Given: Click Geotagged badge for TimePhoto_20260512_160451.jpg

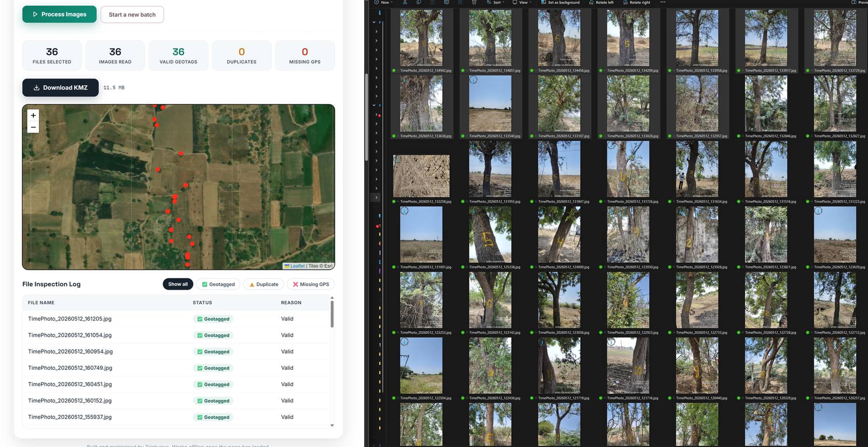Looking at the screenshot, I should [x=213, y=384].
